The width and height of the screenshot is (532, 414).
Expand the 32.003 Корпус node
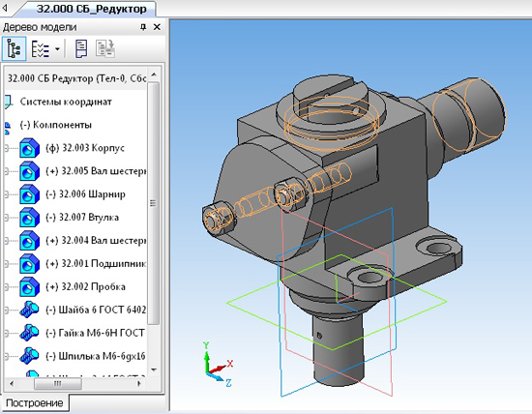pos(7,148)
